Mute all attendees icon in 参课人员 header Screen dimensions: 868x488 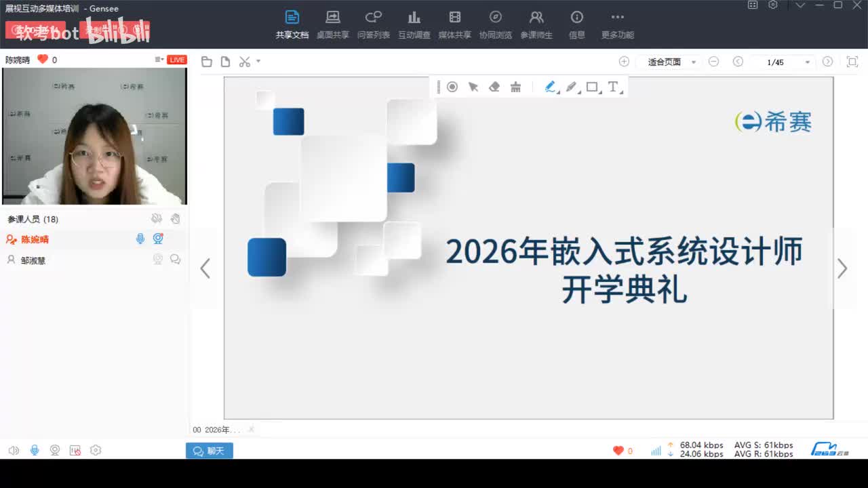157,218
